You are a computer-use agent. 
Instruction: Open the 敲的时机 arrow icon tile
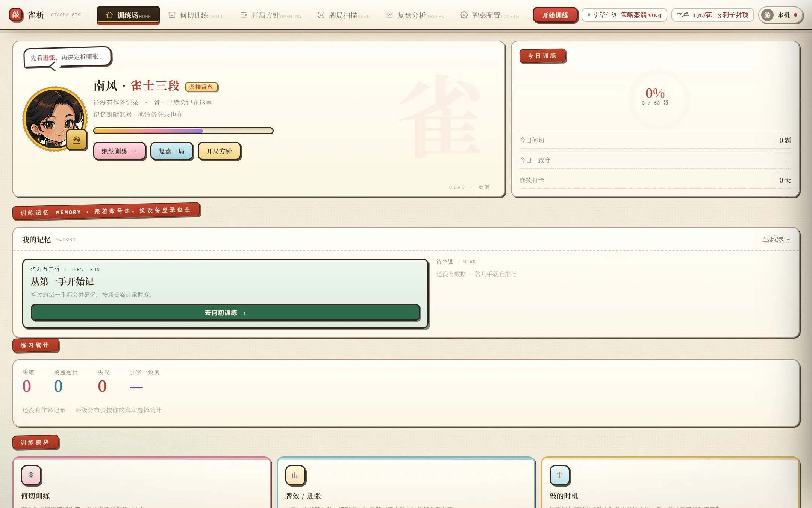(x=560, y=475)
